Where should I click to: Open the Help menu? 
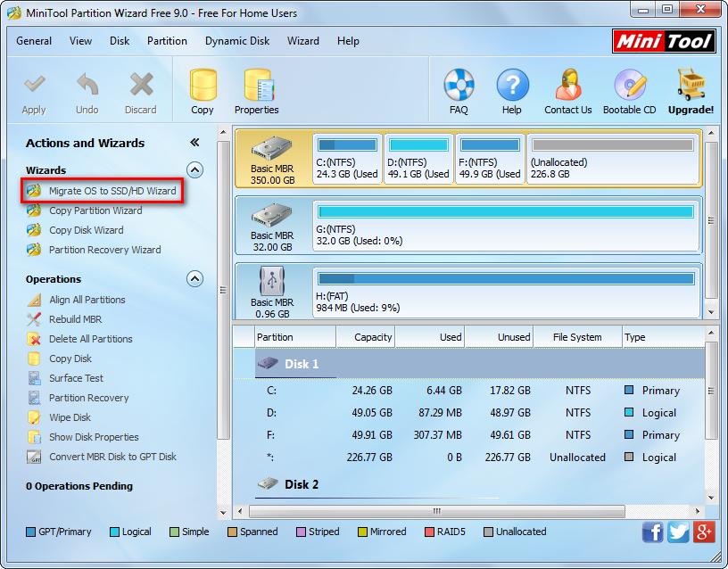[x=348, y=41]
